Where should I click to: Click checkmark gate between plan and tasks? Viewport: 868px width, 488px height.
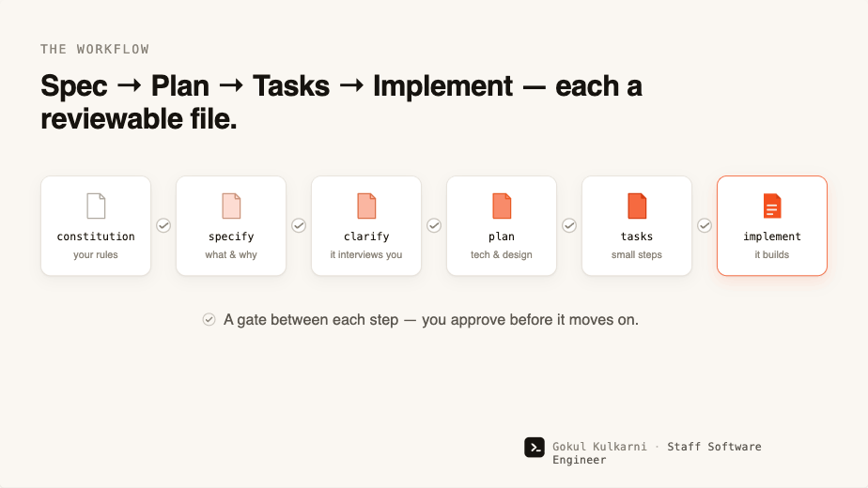coord(569,226)
